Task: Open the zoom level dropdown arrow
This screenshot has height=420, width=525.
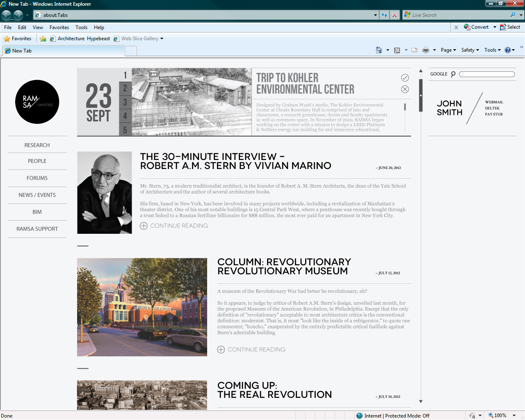Action: [514, 415]
